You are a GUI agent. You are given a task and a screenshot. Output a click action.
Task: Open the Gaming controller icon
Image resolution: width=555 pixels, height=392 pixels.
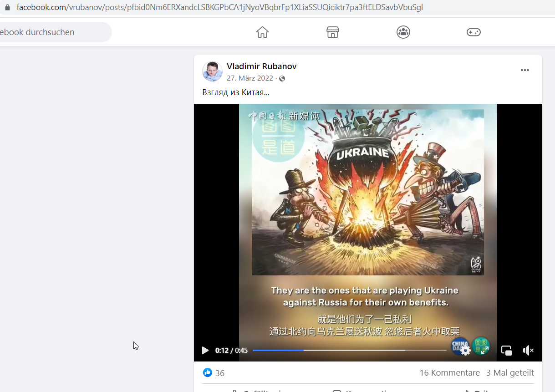click(474, 32)
